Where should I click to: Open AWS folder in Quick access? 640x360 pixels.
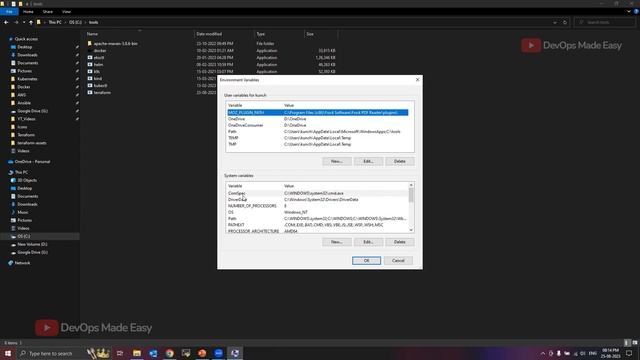pyautogui.click(x=22, y=95)
